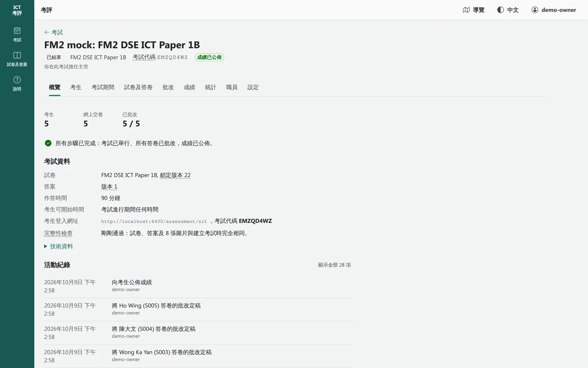Switch to the 考生 tab
The height and width of the screenshot is (368, 588).
coord(76,87)
